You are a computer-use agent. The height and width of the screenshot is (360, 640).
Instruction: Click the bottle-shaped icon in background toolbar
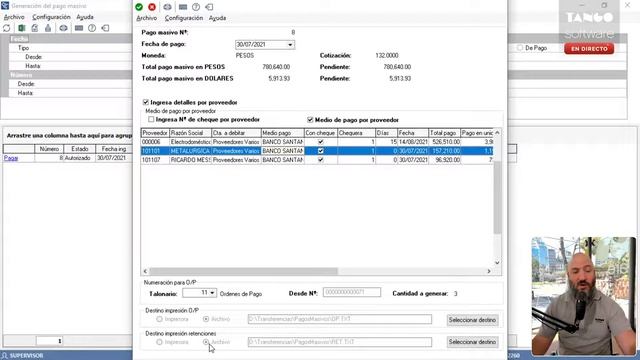(x=48, y=28)
